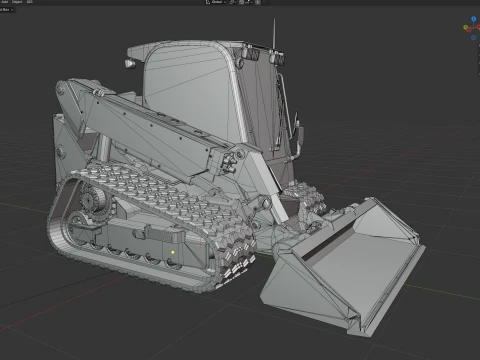
Task: Click the green Y axis on navigation gizmo
Action: click(x=465, y=27)
